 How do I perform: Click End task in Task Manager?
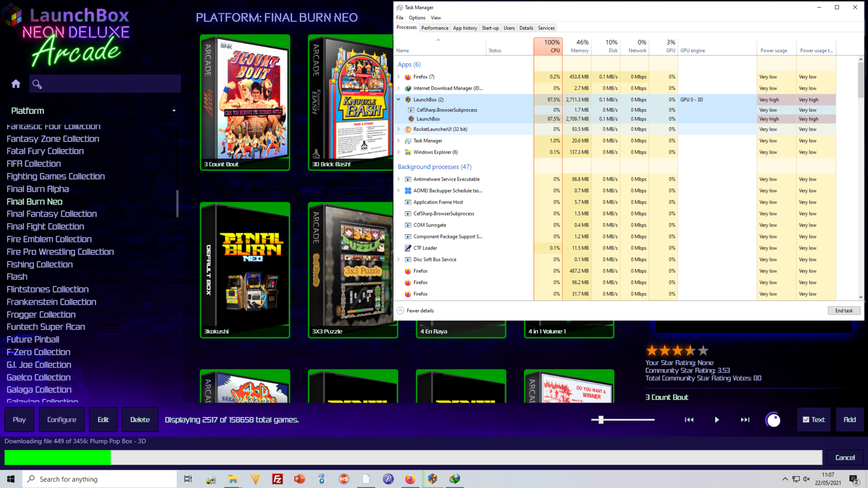(x=844, y=310)
